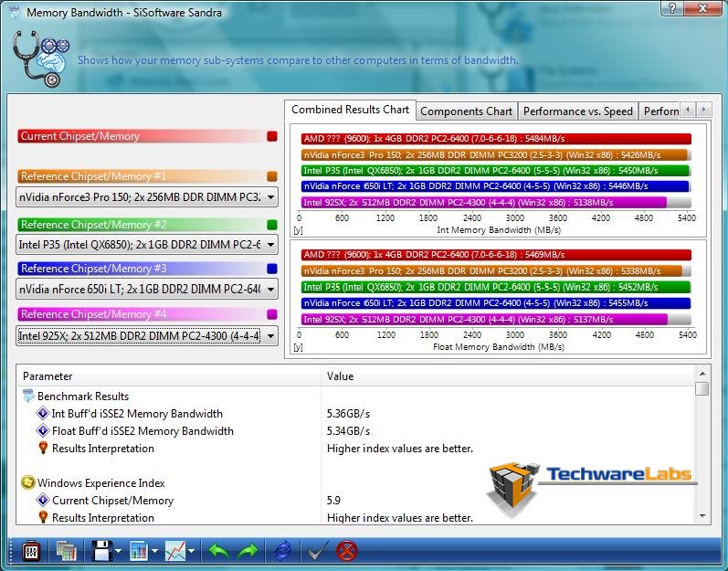728x571 pixels.
Task: Click the red cancel X icon
Action: coord(347,551)
